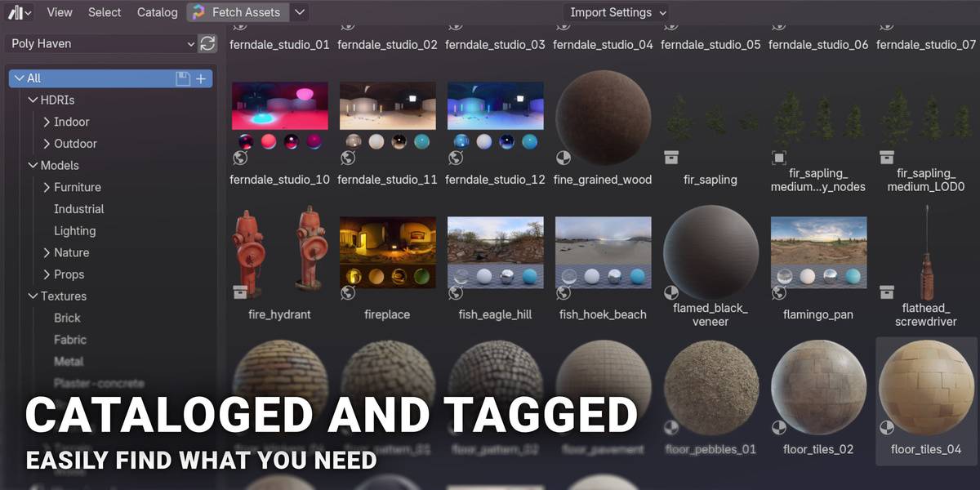This screenshot has height=490, width=980.
Task: Click the world icon under ferndale_studio_10
Action: pyautogui.click(x=240, y=158)
